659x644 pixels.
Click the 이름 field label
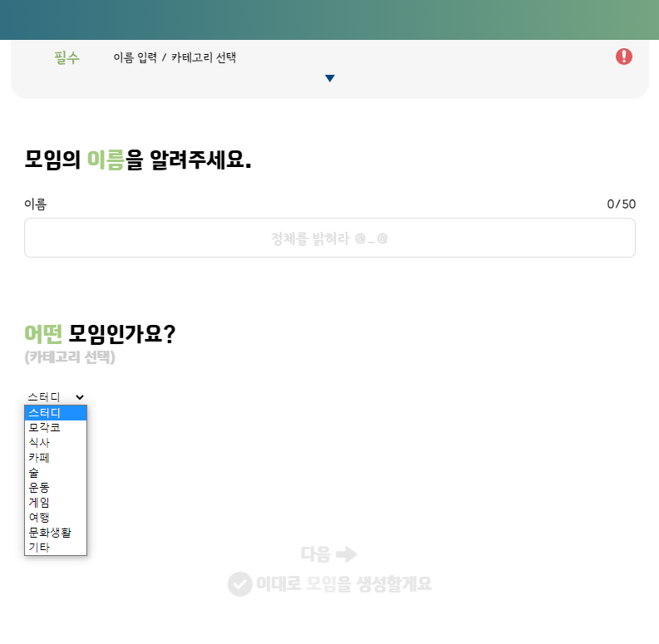tap(35, 204)
